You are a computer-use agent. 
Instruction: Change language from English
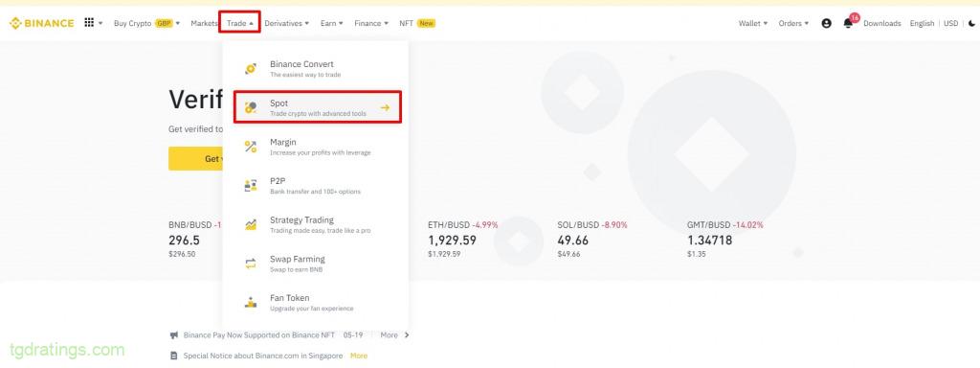922,23
